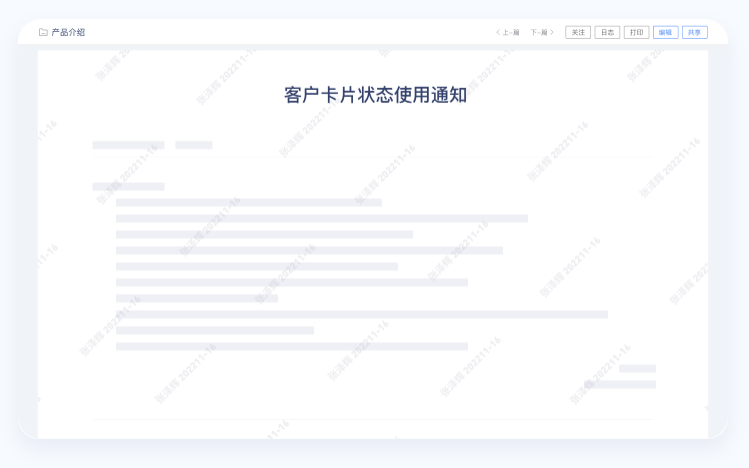
Task: Click the longer metadata placeholder under the title
Action: [128, 145]
